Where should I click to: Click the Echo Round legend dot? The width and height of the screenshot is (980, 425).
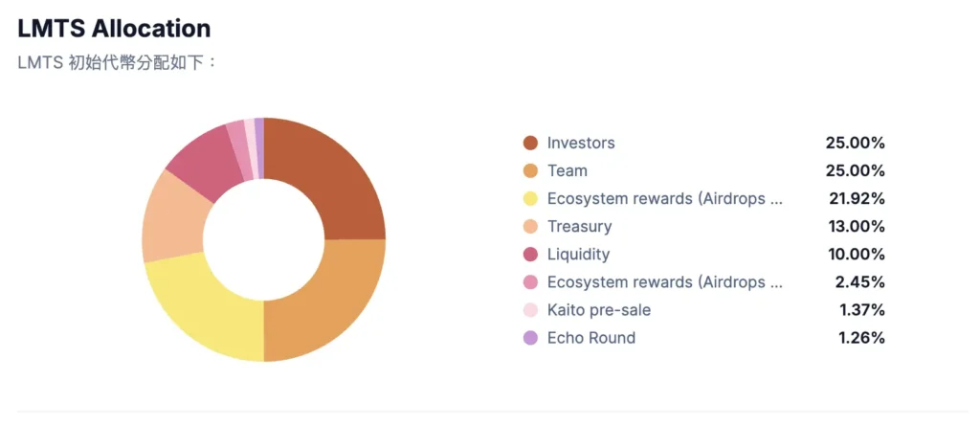tap(530, 338)
